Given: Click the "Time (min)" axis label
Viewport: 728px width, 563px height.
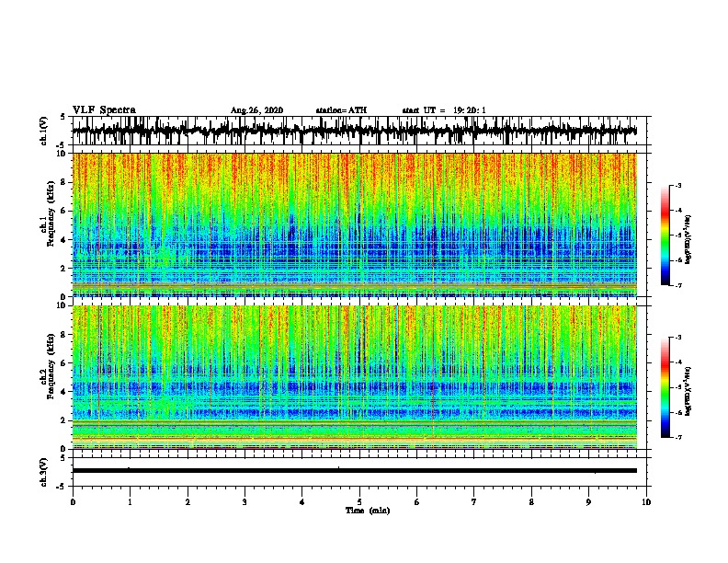Looking at the screenshot, I should coord(368,511).
